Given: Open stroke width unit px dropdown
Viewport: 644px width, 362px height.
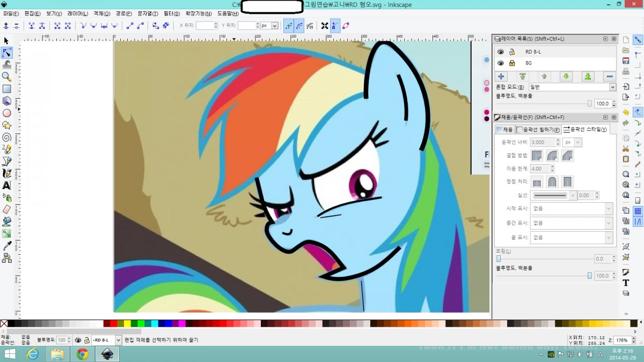Looking at the screenshot, I should [573, 143].
